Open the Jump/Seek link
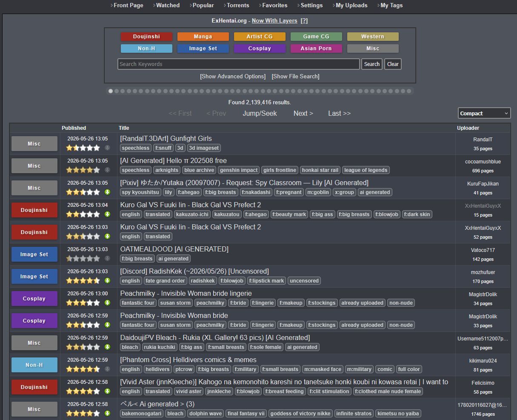 pos(260,113)
